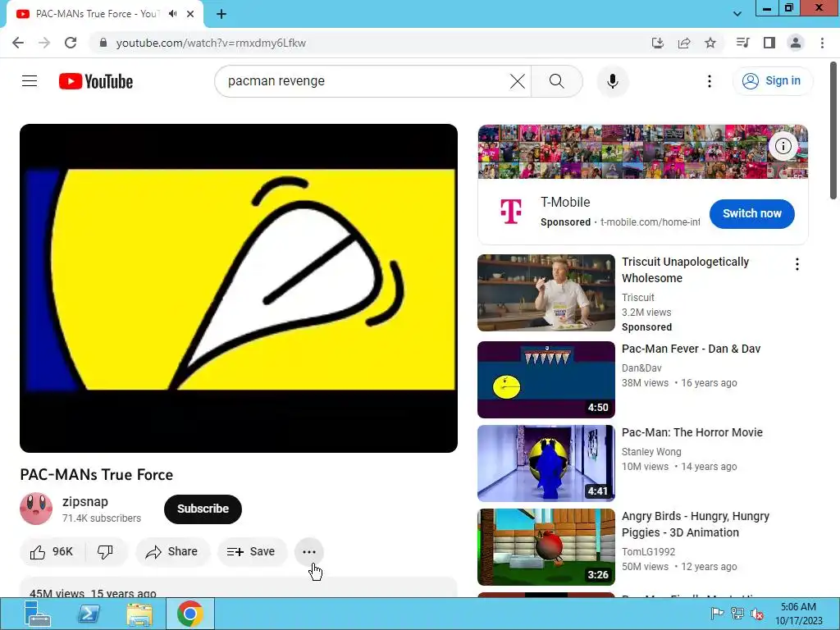Click Sign in button

tap(773, 81)
